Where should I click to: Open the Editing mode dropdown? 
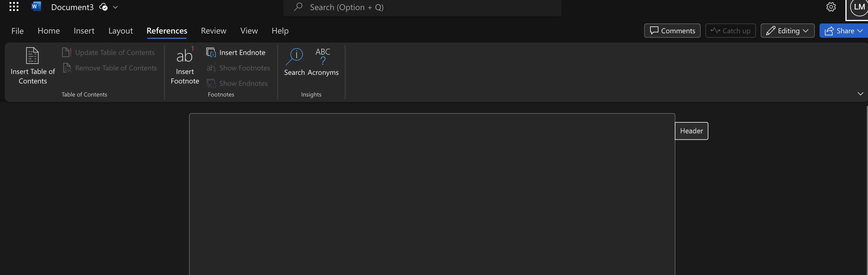click(x=787, y=31)
